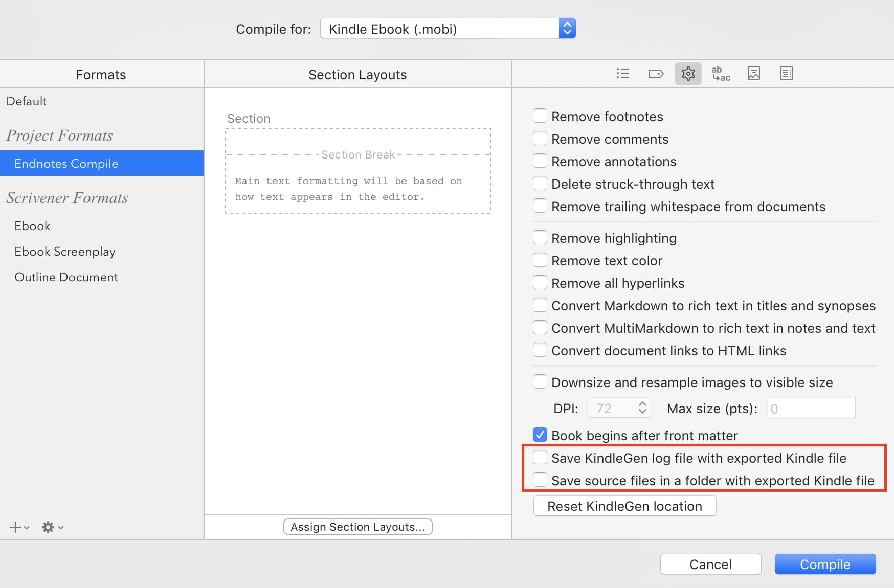894x588 pixels.
Task: Click the blue Compile button
Action: tap(825, 564)
